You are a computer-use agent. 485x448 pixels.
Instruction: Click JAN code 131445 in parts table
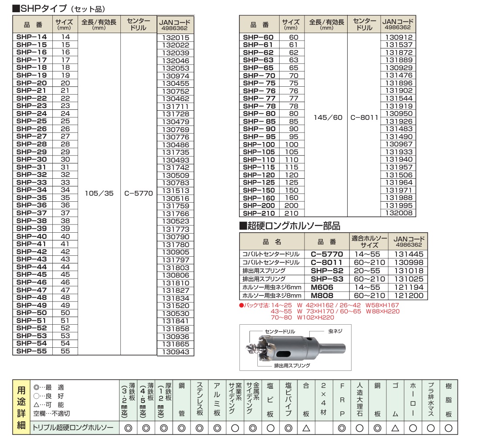[x=409, y=254]
